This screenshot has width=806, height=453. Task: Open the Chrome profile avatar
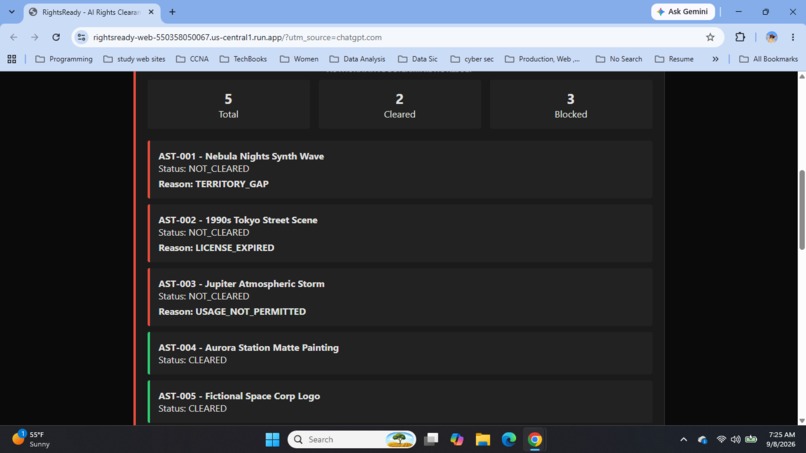coord(771,37)
